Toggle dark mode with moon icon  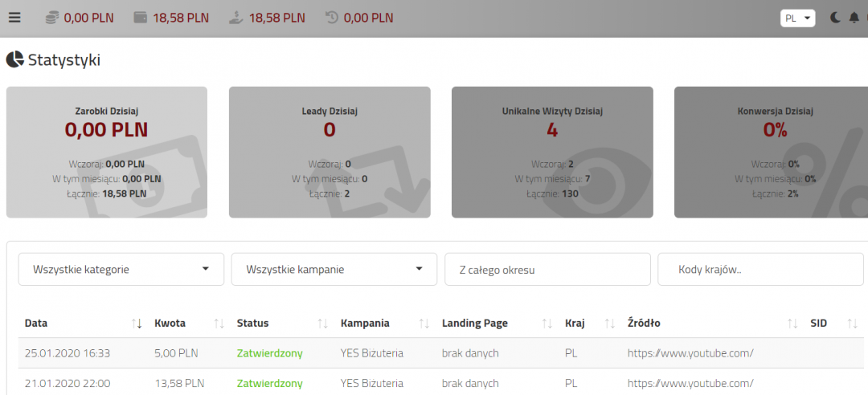coord(835,18)
